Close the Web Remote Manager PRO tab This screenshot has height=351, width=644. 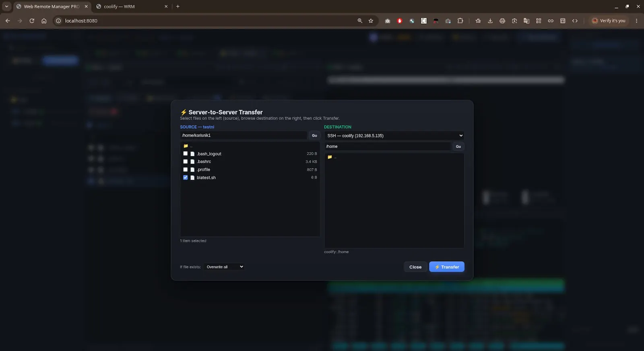(86, 6)
